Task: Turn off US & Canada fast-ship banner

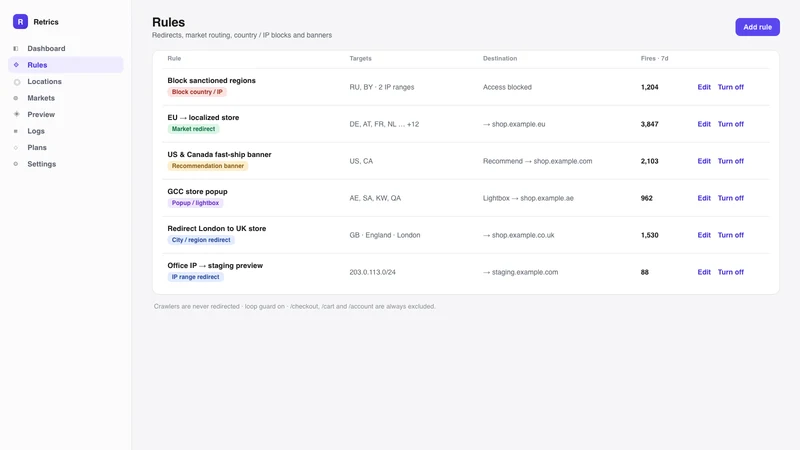Action: [x=731, y=161]
